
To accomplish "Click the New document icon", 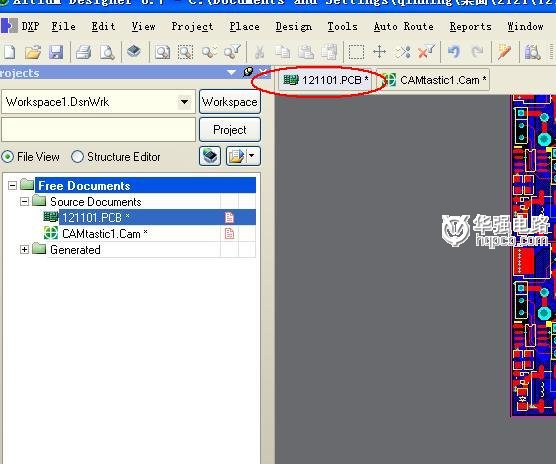I will click(x=10, y=52).
